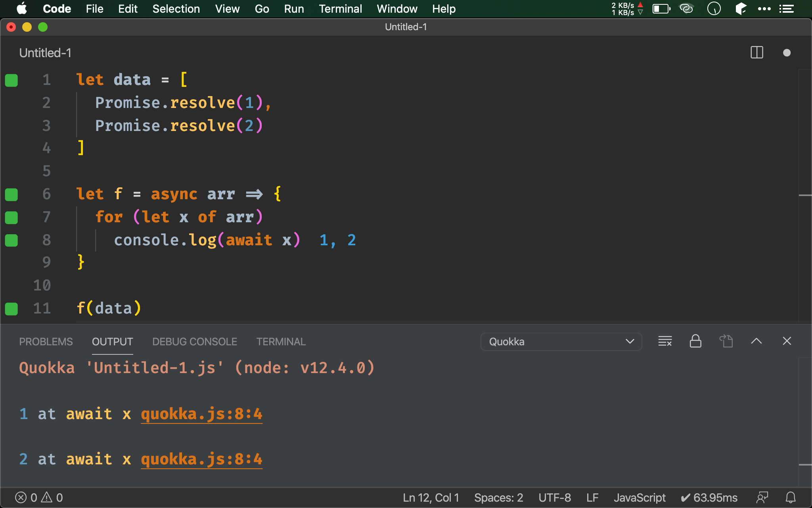812x508 pixels.
Task: Click the green gutter indicator on line 6
Action: (x=11, y=194)
